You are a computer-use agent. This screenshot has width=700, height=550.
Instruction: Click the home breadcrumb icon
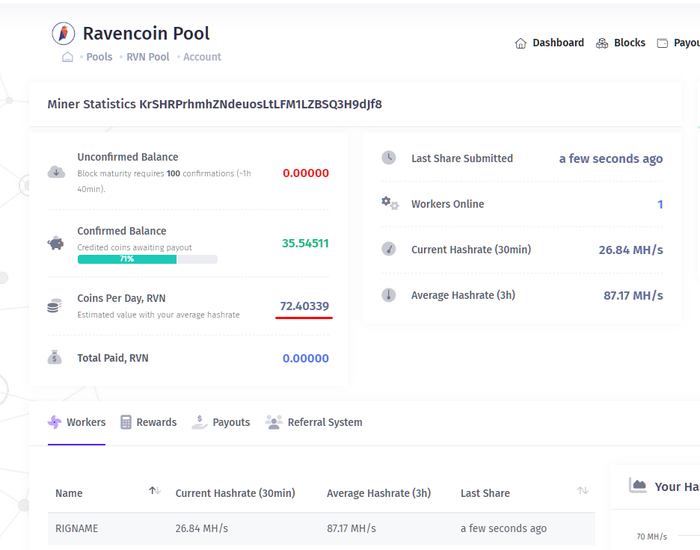pos(67,57)
